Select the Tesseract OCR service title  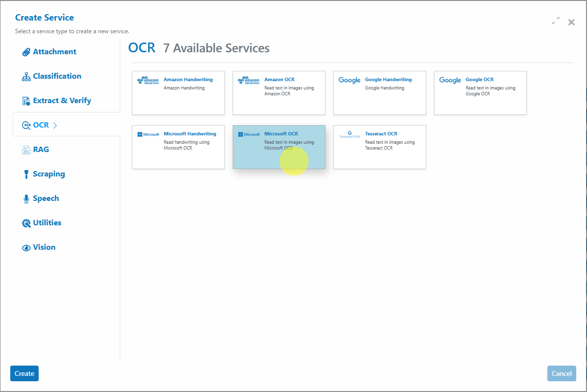pyautogui.click(x=381, y=134)
